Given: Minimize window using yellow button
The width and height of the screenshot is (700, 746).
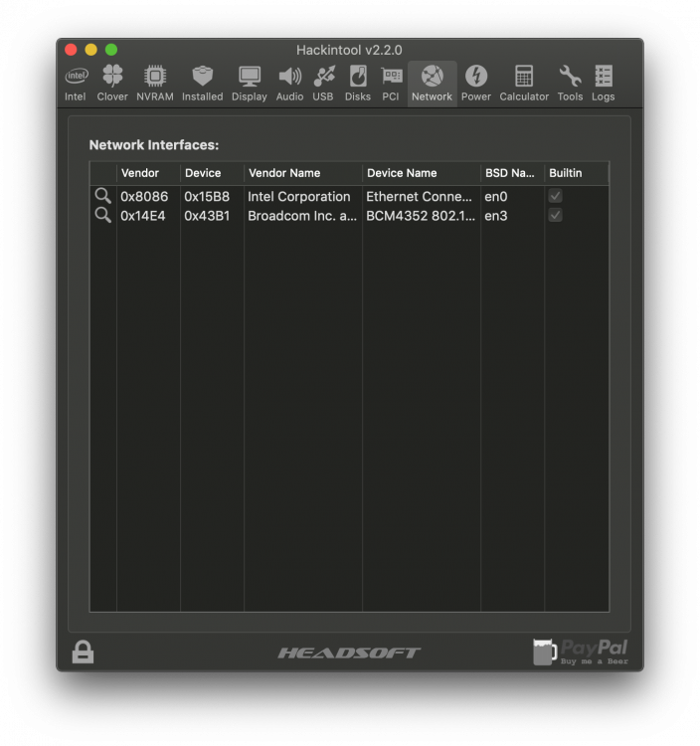Looking at the screenshot, I should (x=90, y=50).
